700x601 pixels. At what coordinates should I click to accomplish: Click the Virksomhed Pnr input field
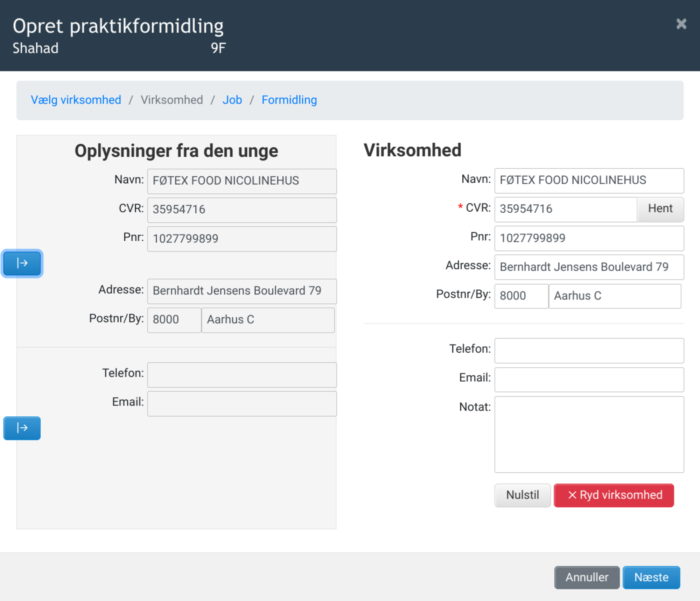coord(589,238)
